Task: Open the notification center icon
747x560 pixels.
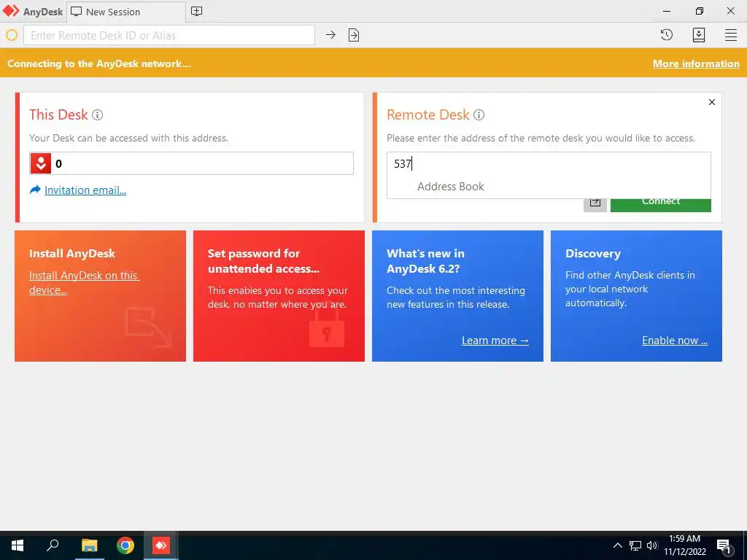Action: point(724,546)
